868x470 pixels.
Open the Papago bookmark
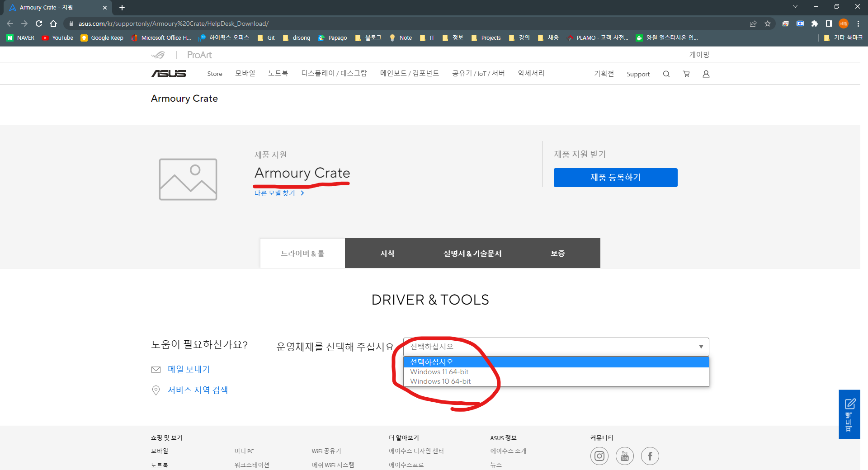pyautogui.click(x=333, y=38)
